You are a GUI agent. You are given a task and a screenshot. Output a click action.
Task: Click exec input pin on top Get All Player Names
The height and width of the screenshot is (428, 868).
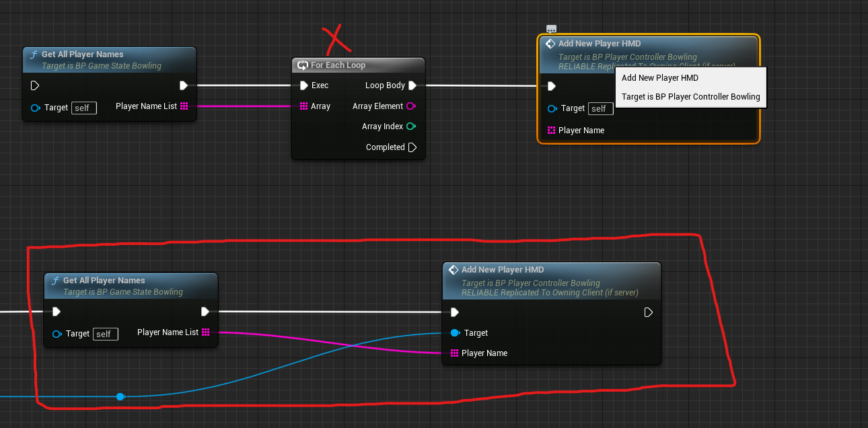[x=35, y=85]
